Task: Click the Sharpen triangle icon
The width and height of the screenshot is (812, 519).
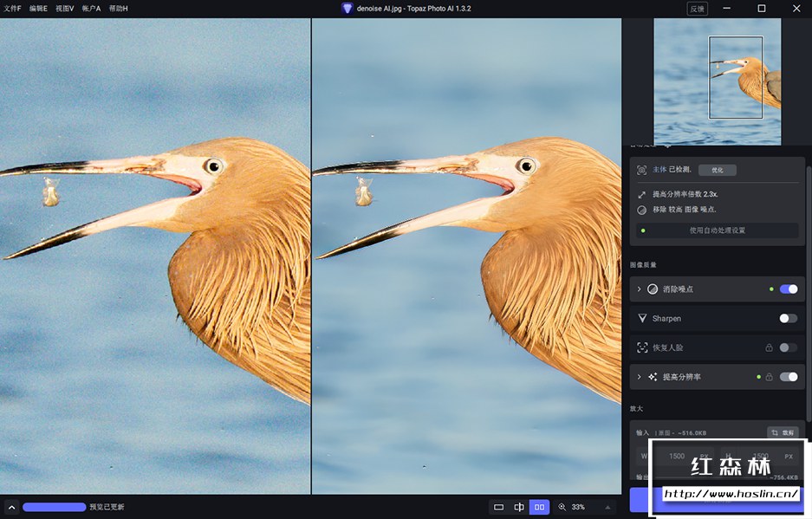Action: (x=643, y=319)
